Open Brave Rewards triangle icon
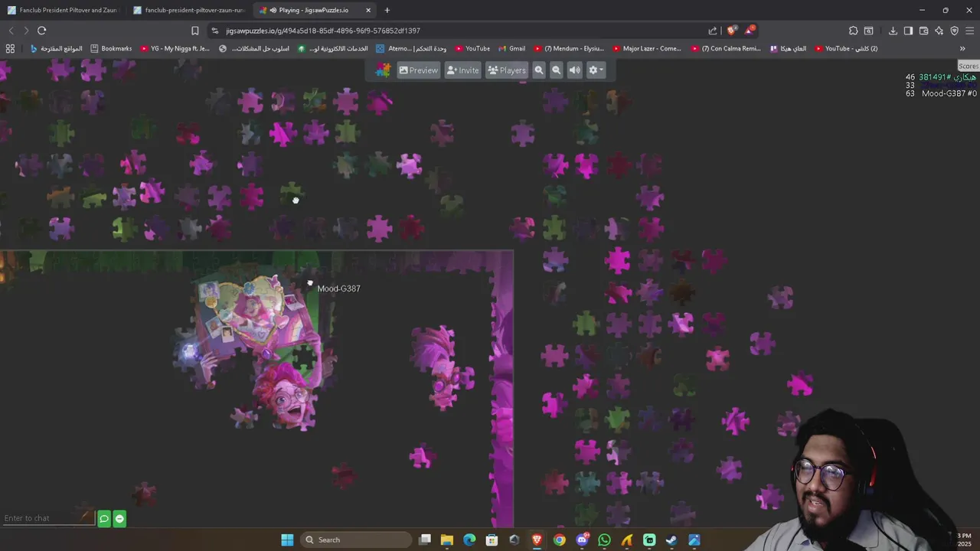The height and width of the screenshot is (551, 980). coord(750,31)
